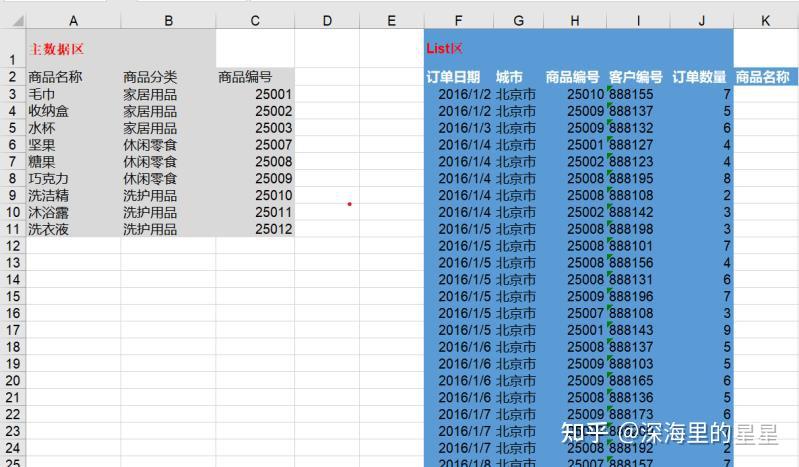
Task: Select column C header
Action: (x=255, y=21)
